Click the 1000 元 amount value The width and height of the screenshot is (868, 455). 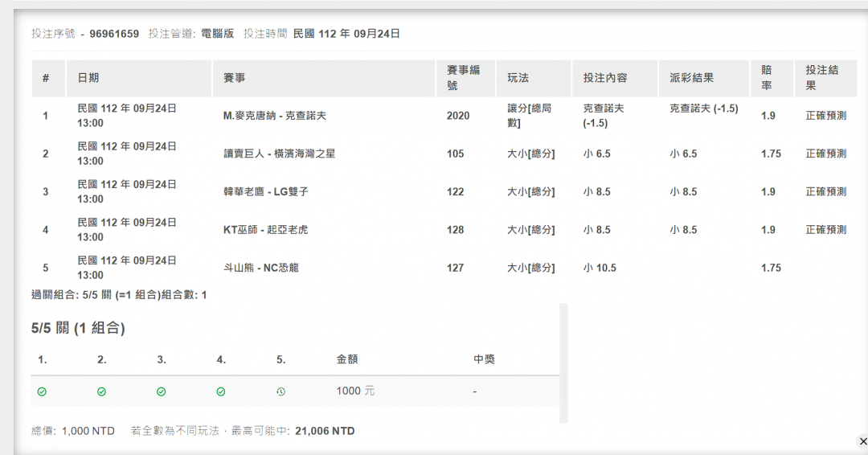coord(355,391)
